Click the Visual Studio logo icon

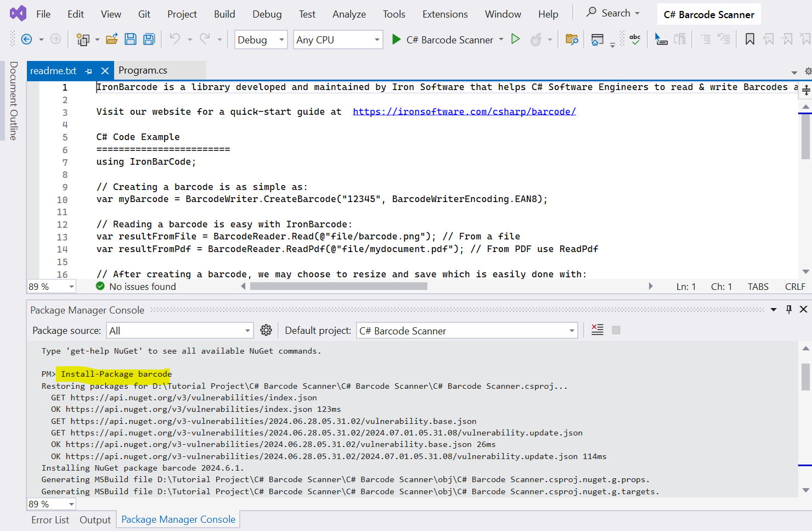pyautogui.click(x=18, y=13)
